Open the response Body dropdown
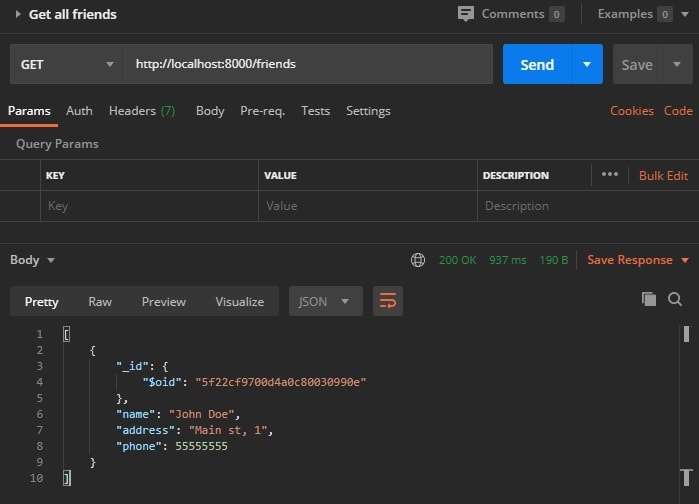The height and width of the screenshot is (504, 699). click(x=32, y=260)
